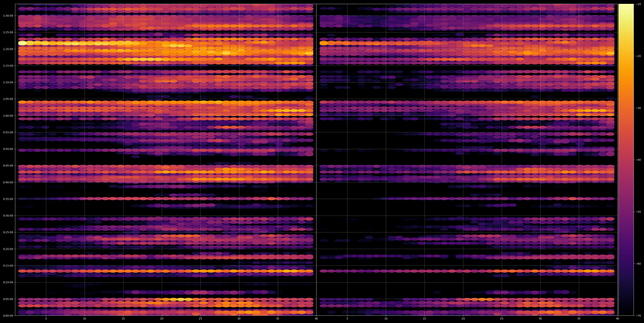Click x-axis tick 35 of the left heatmap

pyautogui.click(x=278, y=319)
